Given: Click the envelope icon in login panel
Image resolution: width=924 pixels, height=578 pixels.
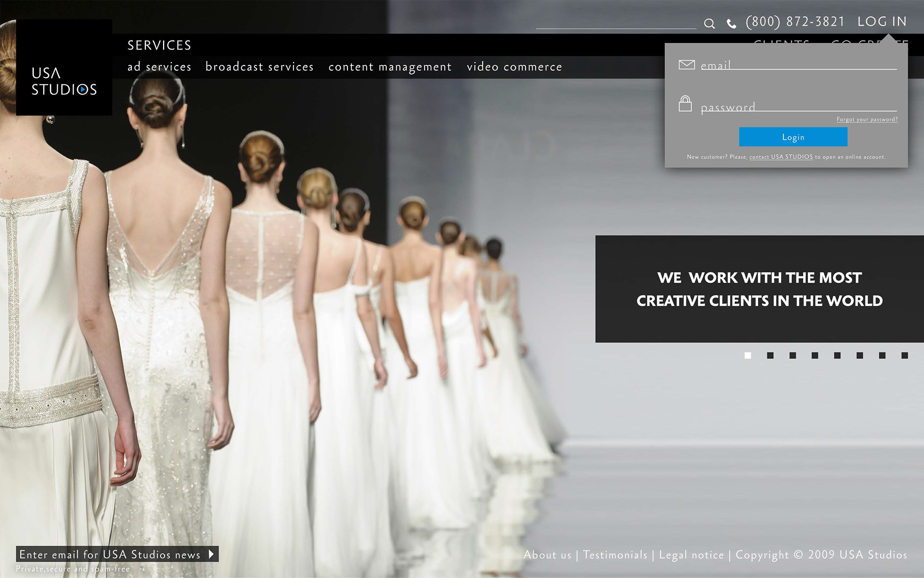Looking at the screenshot, I should point(686,65).
